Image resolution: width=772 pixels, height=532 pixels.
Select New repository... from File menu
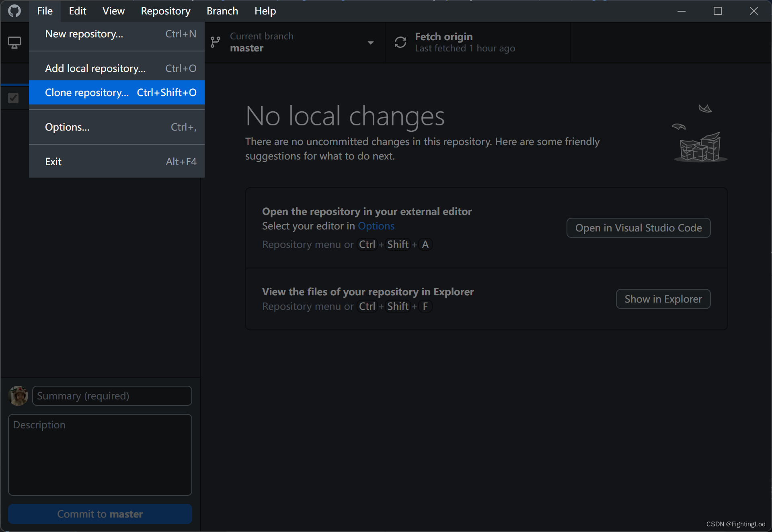click(117, 34)
